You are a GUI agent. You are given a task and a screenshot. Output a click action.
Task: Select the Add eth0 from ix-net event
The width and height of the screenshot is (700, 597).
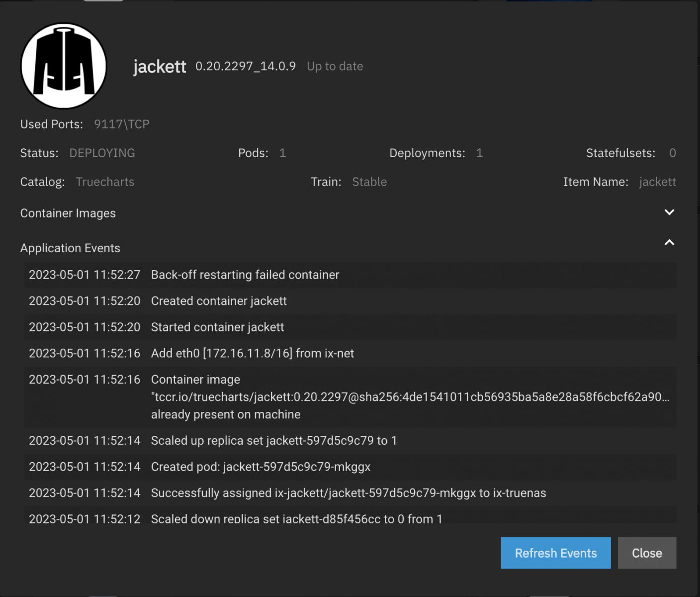[350, 354]
